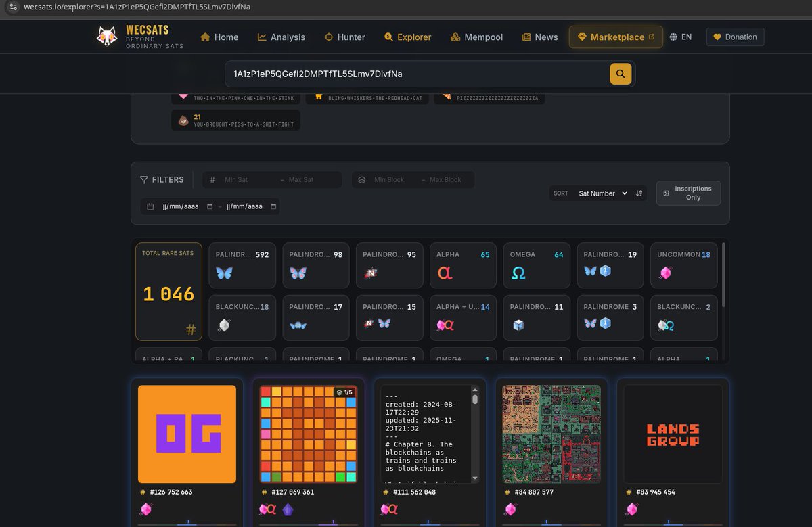Select the Omega 64 category card
The height and width of the screenshot is (527, 812).
[x=537, y=265]
